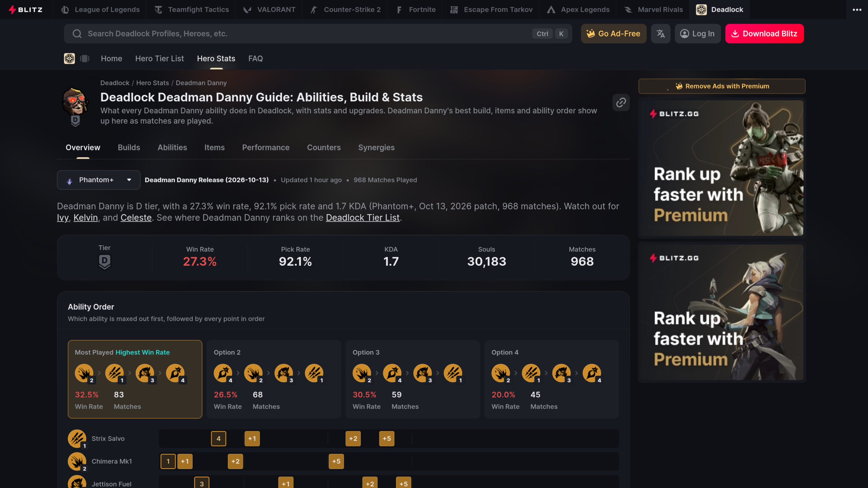The width and height of the screenshot is (868, 488).
Task: Open the Abilities tab
Action: click(172, 147)
